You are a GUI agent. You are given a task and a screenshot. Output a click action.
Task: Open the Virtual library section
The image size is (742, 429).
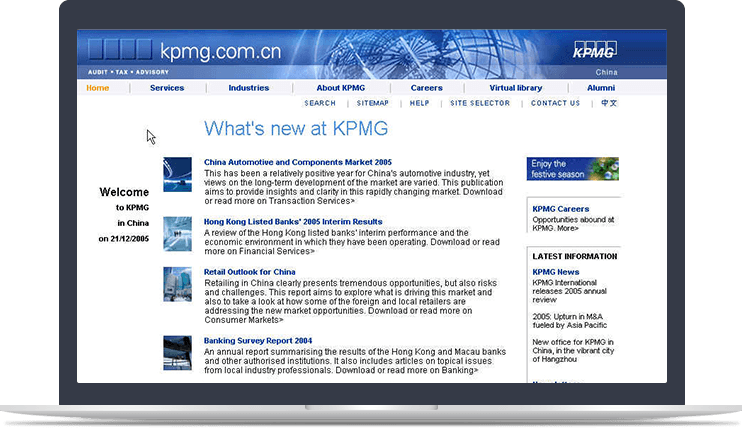[x=515, y=88]
